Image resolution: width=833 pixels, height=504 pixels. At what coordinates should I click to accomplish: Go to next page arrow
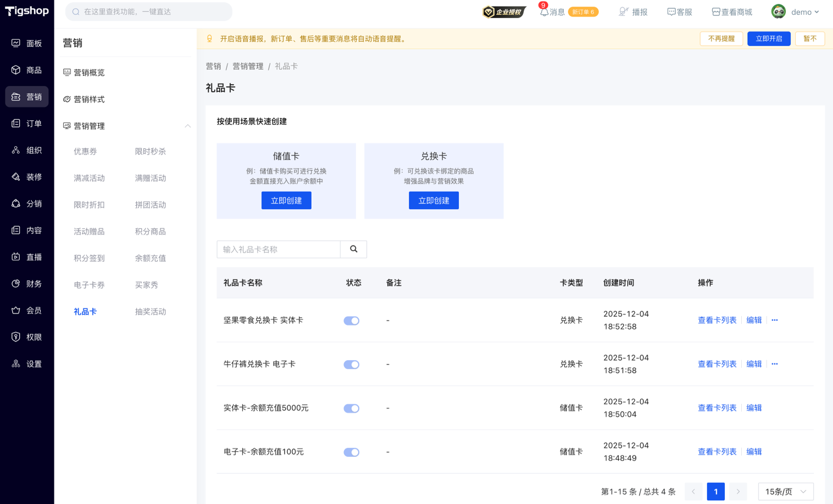click(738, 491)
